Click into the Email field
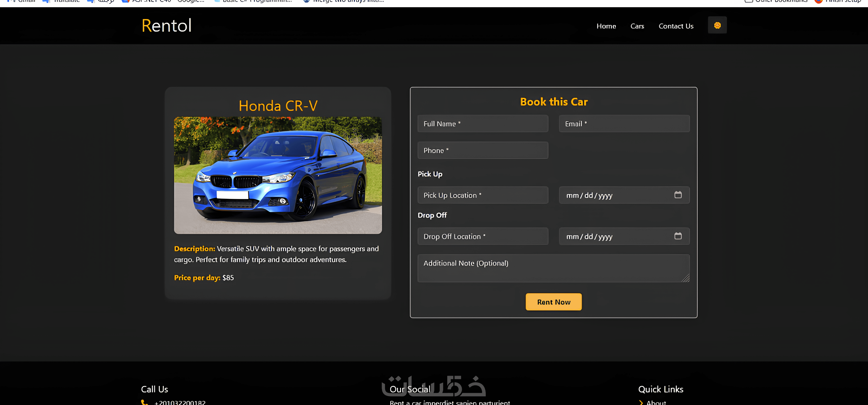This screenshot has height=405, width=868. pyautogui.click(x=624, y=124)
